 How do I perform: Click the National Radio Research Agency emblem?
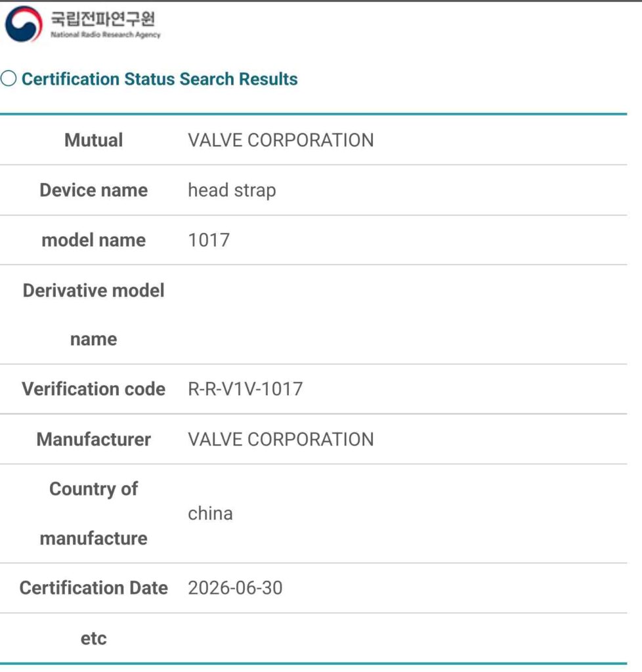24,24
